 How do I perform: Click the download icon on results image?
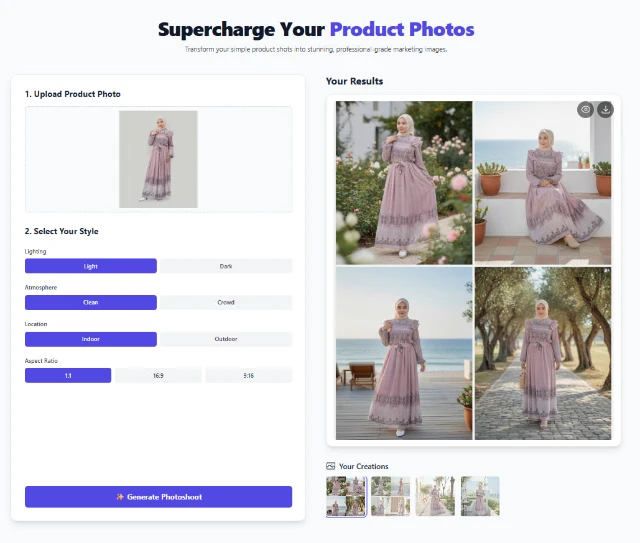click(604, 110)
